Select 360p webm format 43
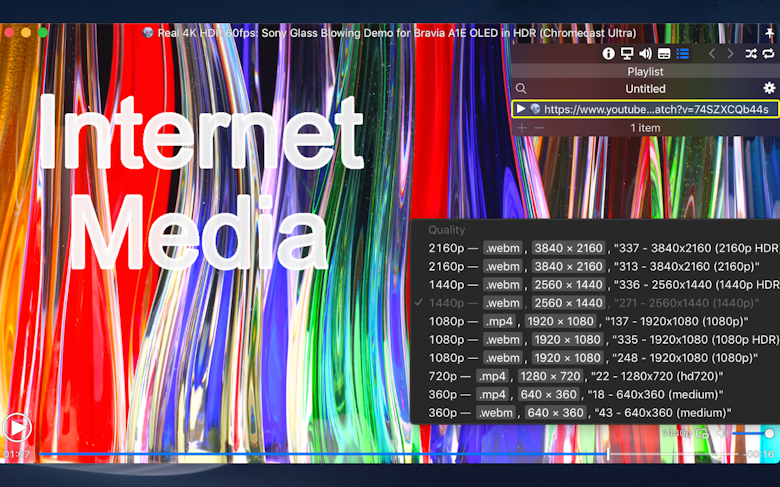780x487 pixels. coord(595,413)
